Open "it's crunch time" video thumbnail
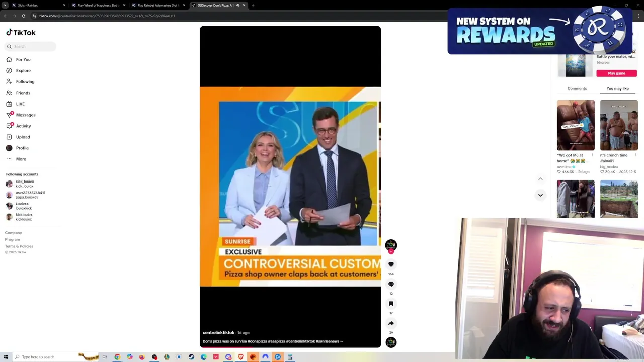The width and height of the screenshot is (644, 362). [619, 125]
